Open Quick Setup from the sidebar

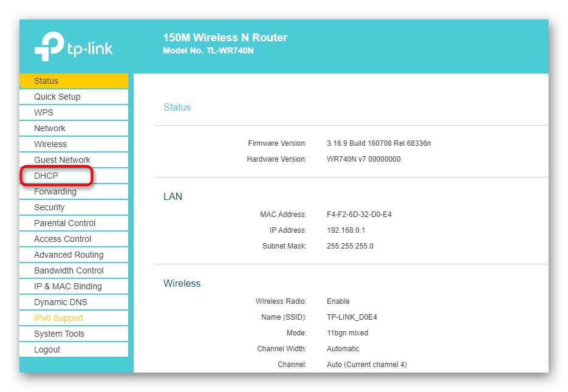click(58, 96)
